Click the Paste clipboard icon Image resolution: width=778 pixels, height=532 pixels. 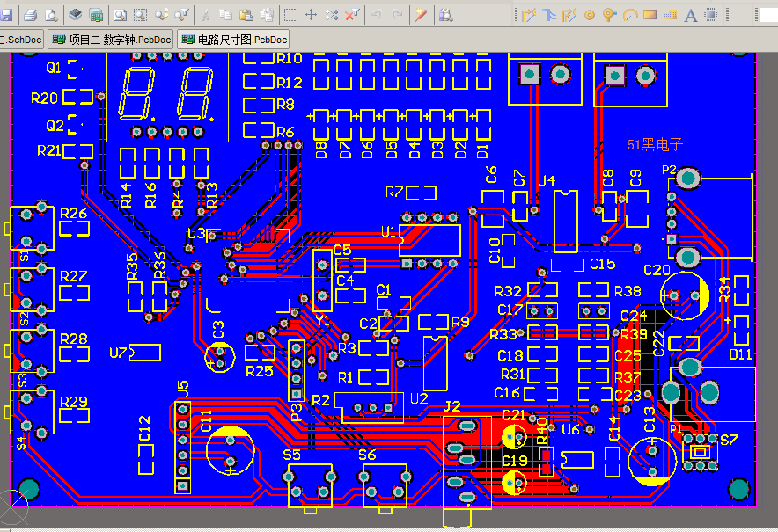click(x=246, y=15)
